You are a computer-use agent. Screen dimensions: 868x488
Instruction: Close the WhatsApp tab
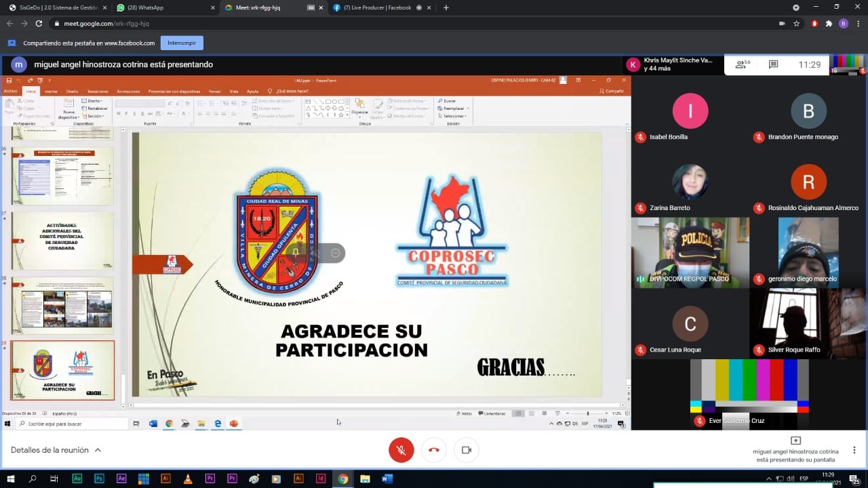212,7
